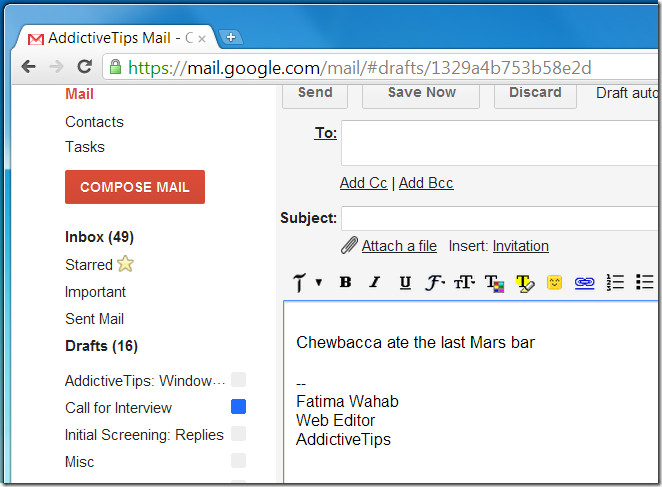
Task: Click the Gmail favicon in the tab
Action: click(x=35, y=39)
